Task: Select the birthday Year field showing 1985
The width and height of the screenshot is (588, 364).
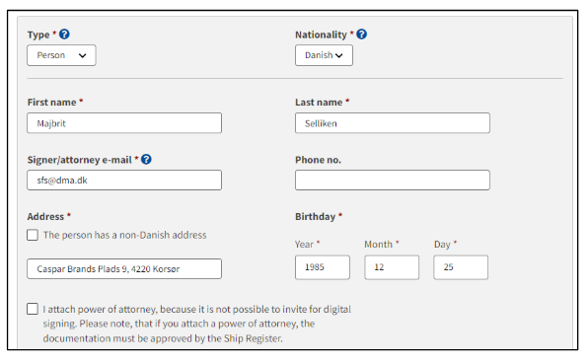Action: (x=323, y=267)
